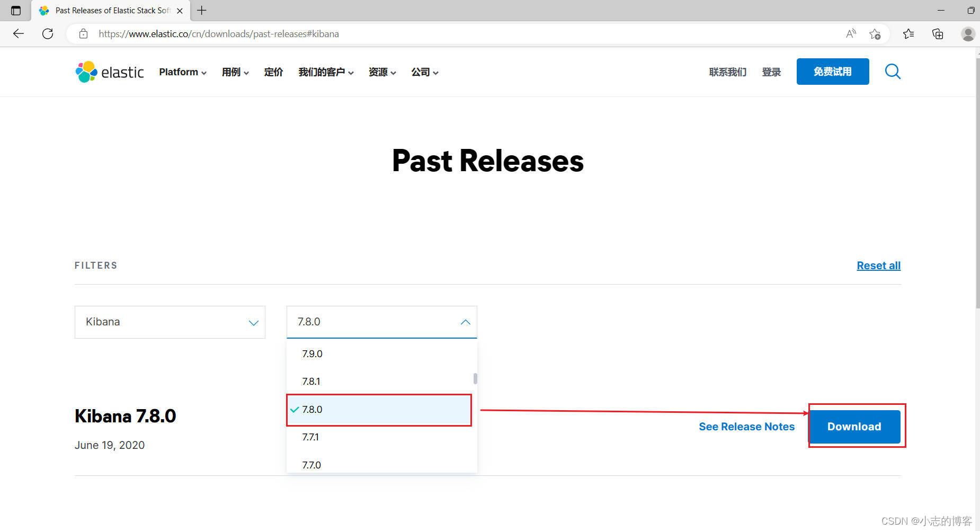Open the collections icon

pyautogui.click(x=938, y=34)
